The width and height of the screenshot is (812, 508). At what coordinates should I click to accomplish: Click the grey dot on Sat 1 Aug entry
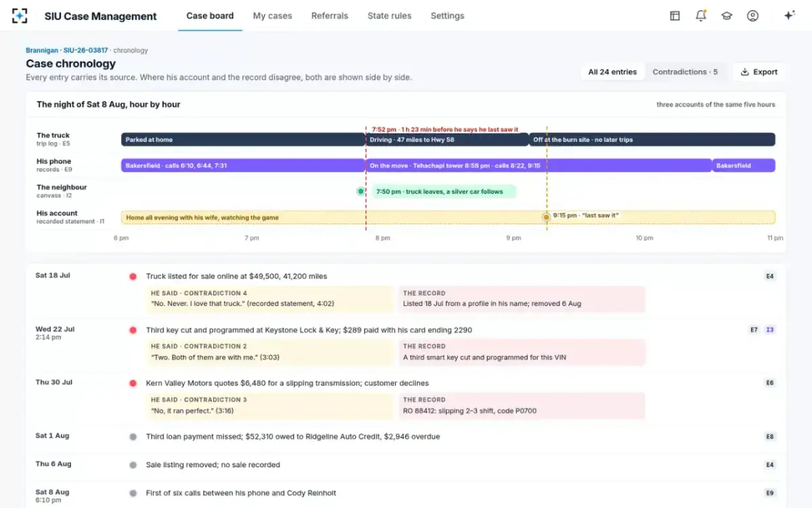pos(133,437)
